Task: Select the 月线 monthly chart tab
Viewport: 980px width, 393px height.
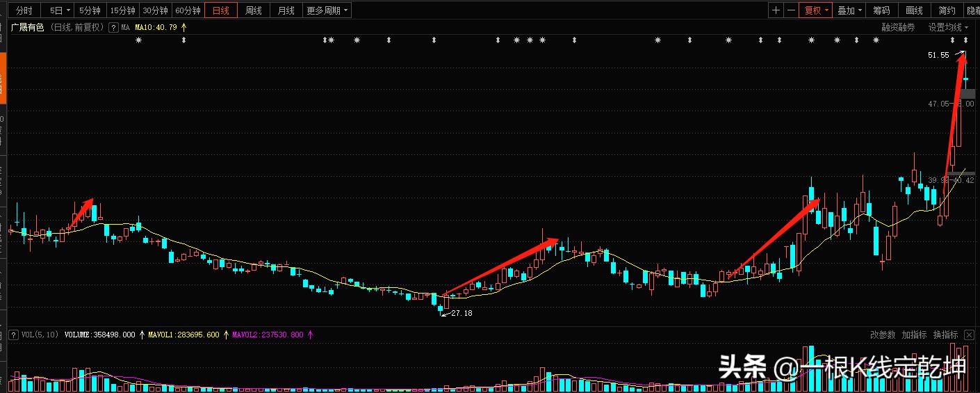Action: (x=286, y=10)
